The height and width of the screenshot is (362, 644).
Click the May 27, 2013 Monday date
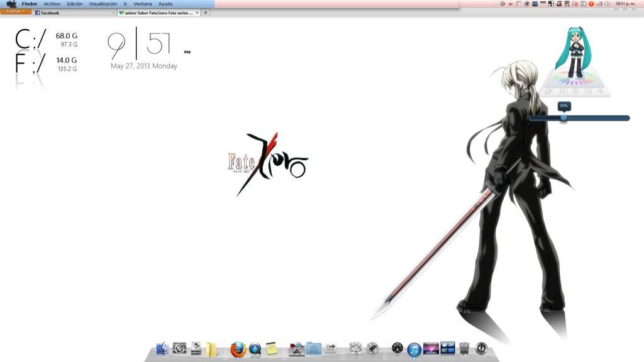[144, 65]
